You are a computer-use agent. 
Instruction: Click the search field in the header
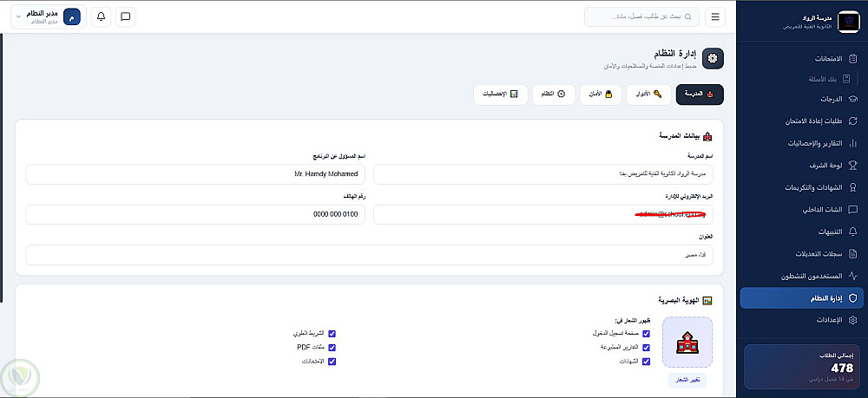point(641,16)
